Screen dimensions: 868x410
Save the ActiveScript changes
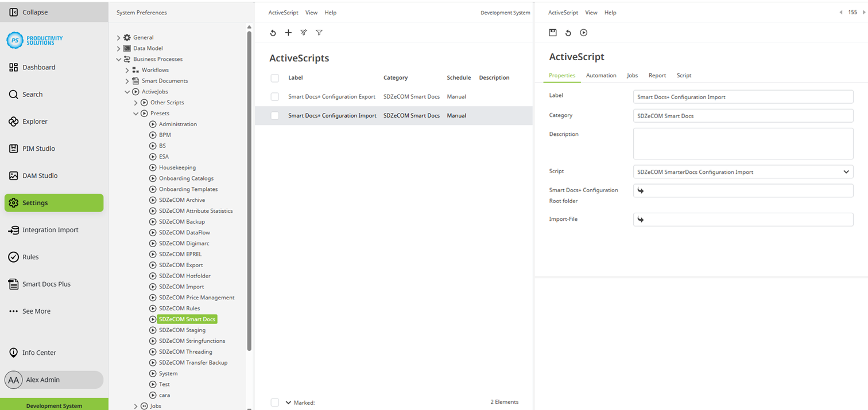[553, 33]
